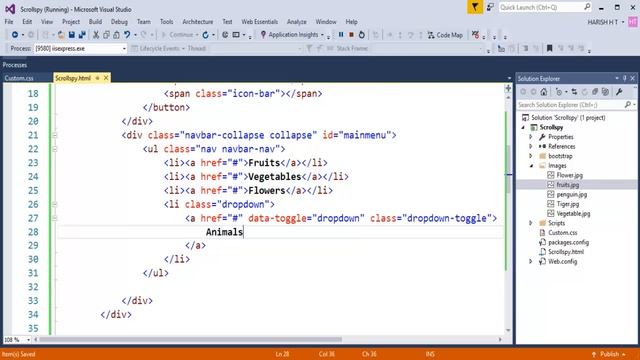Viewport: 640px width, 360px height.
Task: Pause debugging with Break All icon
Action: pyautogui.click(x=341, y=35)
